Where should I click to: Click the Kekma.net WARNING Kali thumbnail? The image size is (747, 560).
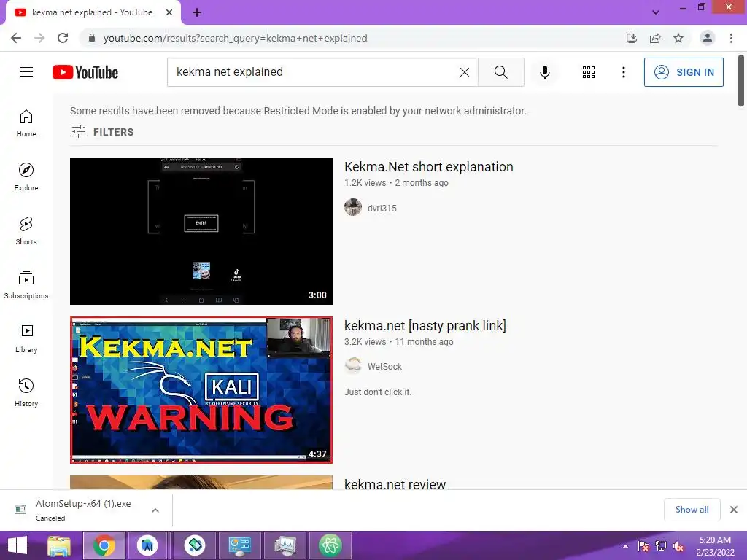coord(201,389)
